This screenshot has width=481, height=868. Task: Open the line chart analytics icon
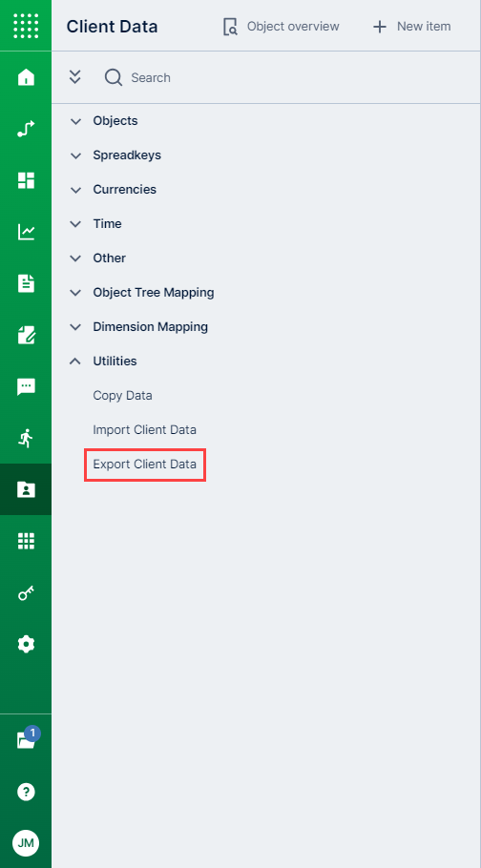click(26, 232)
